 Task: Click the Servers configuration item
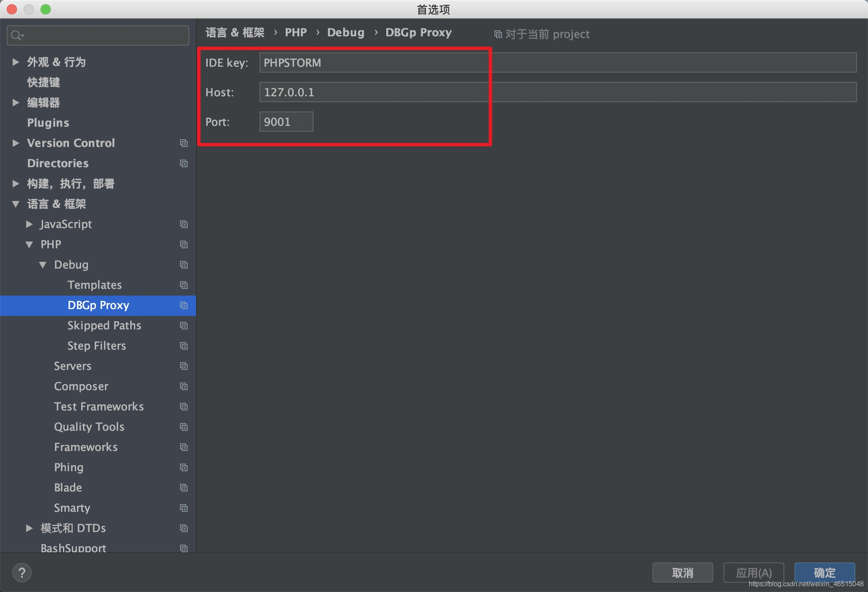pyautogui.click(x=73, y=366)
